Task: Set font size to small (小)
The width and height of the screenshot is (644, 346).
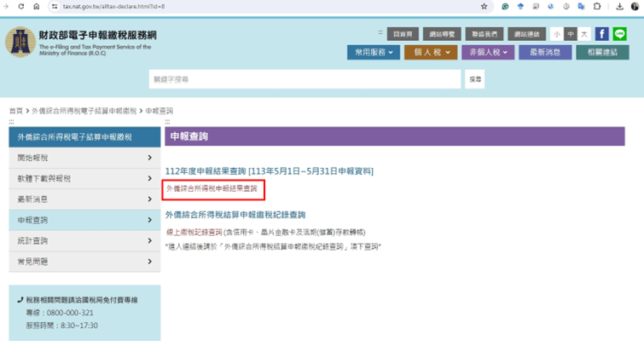Action: click(x=556, y=34)
